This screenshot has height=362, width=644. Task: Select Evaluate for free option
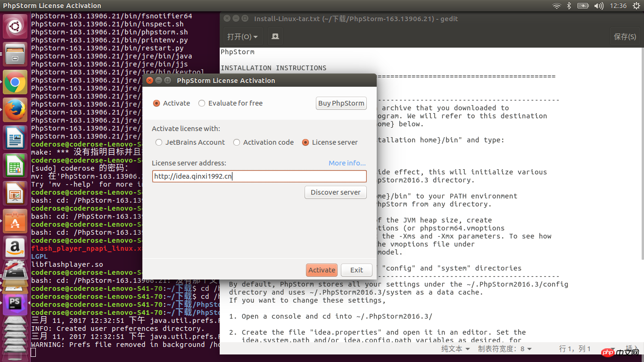[230, 103]
